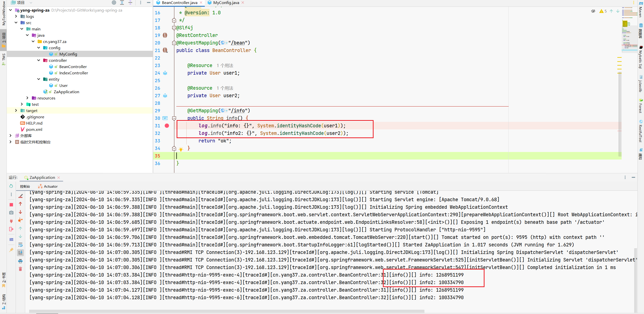Expand the resources folder

coord(27,98)
